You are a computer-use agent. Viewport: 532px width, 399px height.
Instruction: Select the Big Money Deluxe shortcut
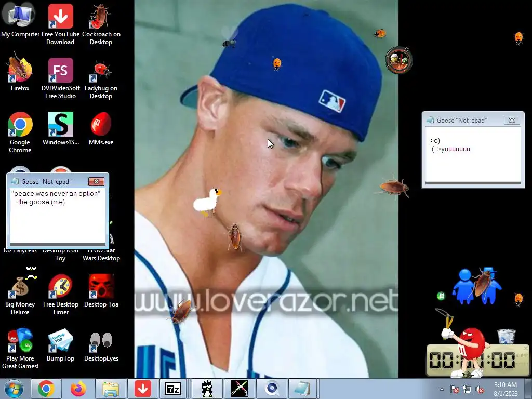20,295
